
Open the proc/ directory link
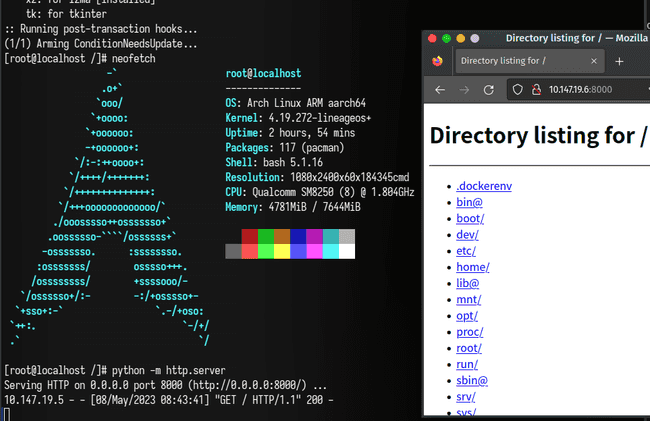(x=470, y=332)
